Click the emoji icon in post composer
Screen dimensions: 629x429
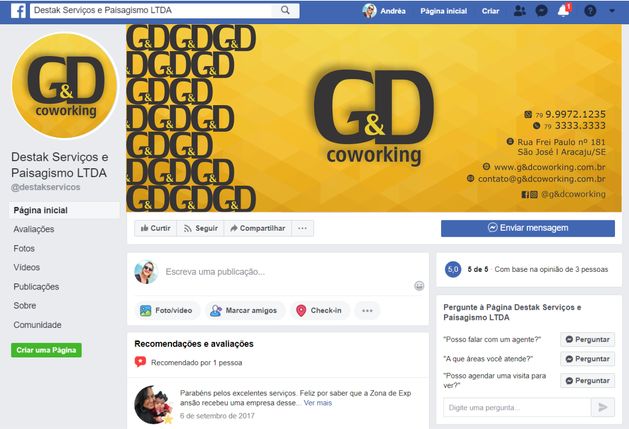click(419, 286)
